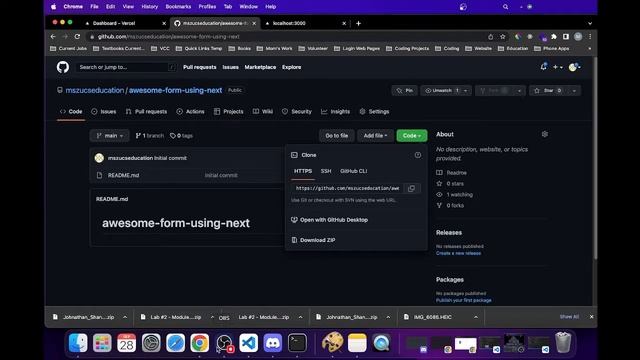This screenshot has width=640, height=360.
Task: Expand the main branch dropdown
Action: click(109, 136)
